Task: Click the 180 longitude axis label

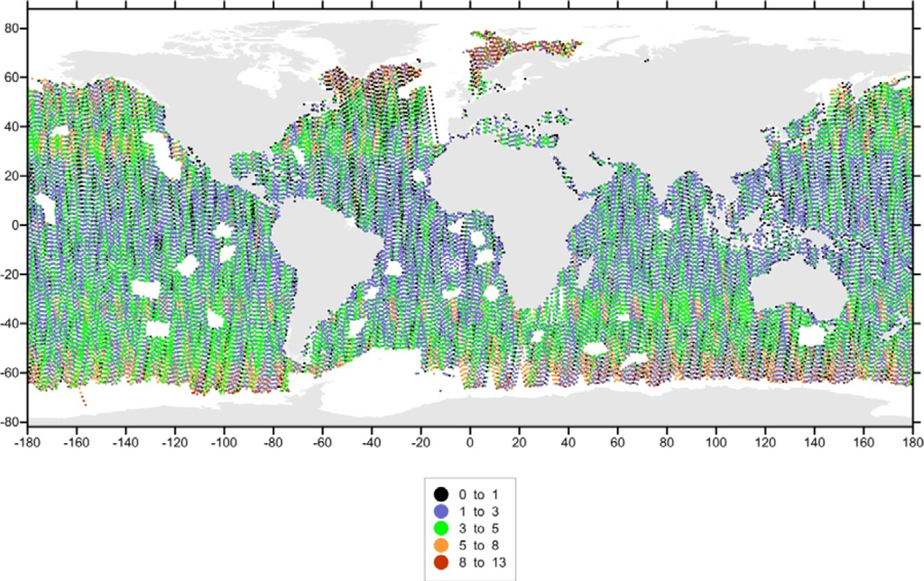Action: coord(911,444)
